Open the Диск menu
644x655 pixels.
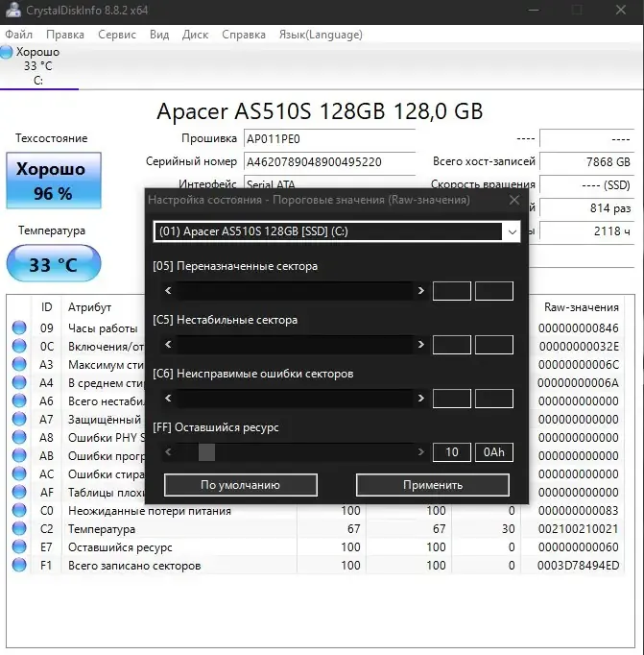(x=196, y=35)
